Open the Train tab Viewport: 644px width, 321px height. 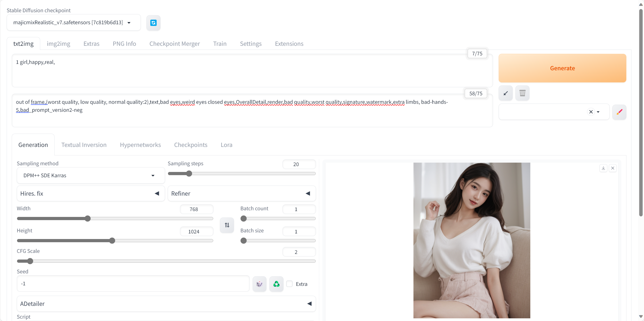(220, 44)
